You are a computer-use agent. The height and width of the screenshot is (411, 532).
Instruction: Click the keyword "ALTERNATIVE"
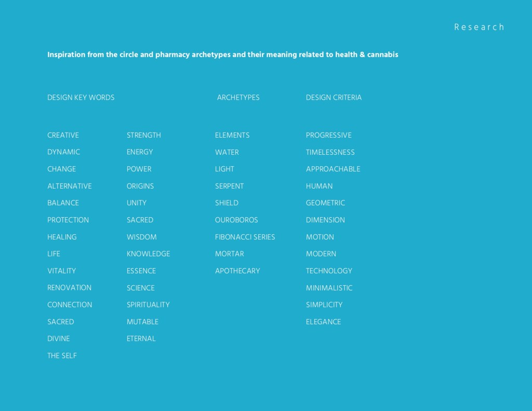[69, 186]
